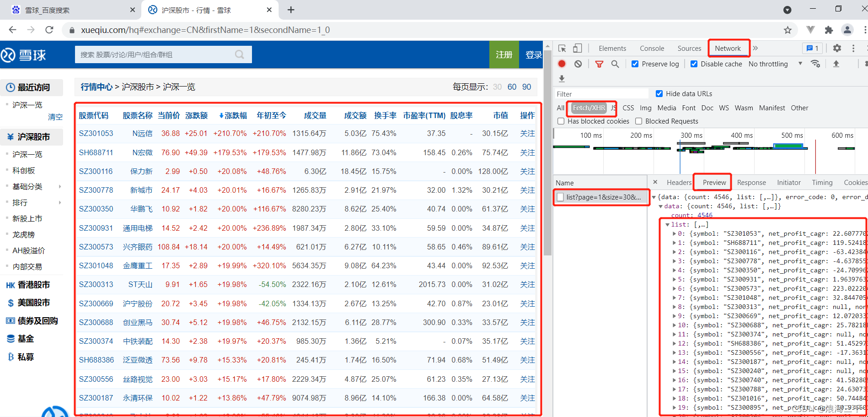
Task: Close the request details pane
Action: tap(655, 182)
